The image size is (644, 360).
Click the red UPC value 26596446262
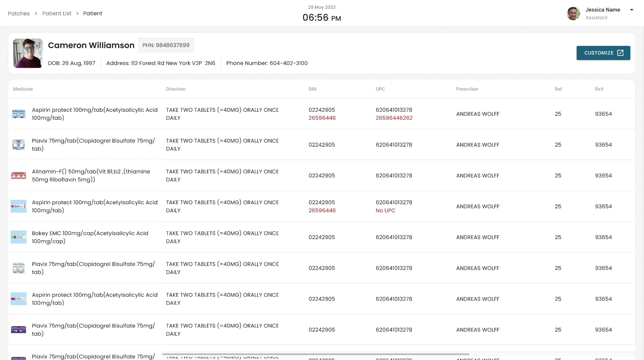pyautogui.click(x=394, y=118)
